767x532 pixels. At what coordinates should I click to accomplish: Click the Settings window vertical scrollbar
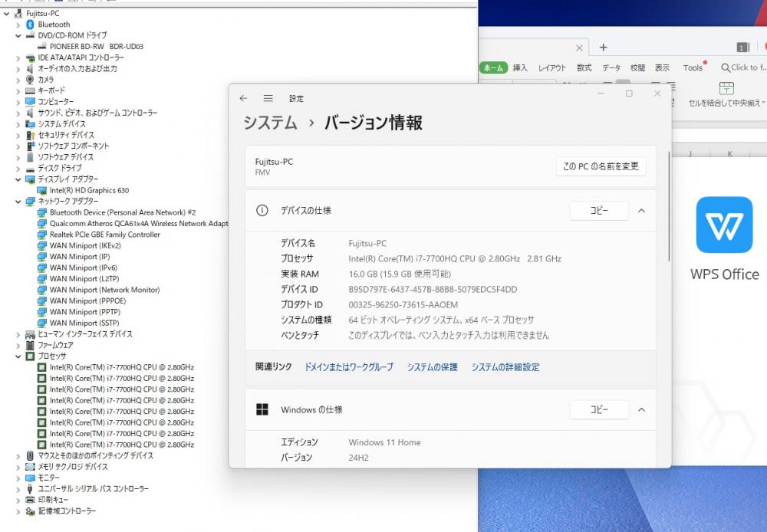click(x=668, y=206)
